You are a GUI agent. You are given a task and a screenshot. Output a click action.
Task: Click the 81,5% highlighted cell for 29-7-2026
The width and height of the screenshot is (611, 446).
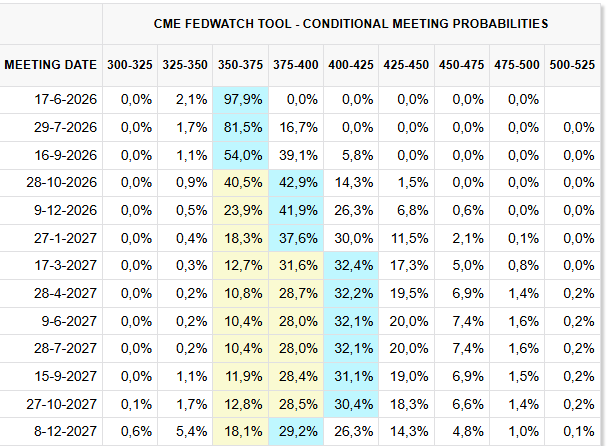coord(240,127)
